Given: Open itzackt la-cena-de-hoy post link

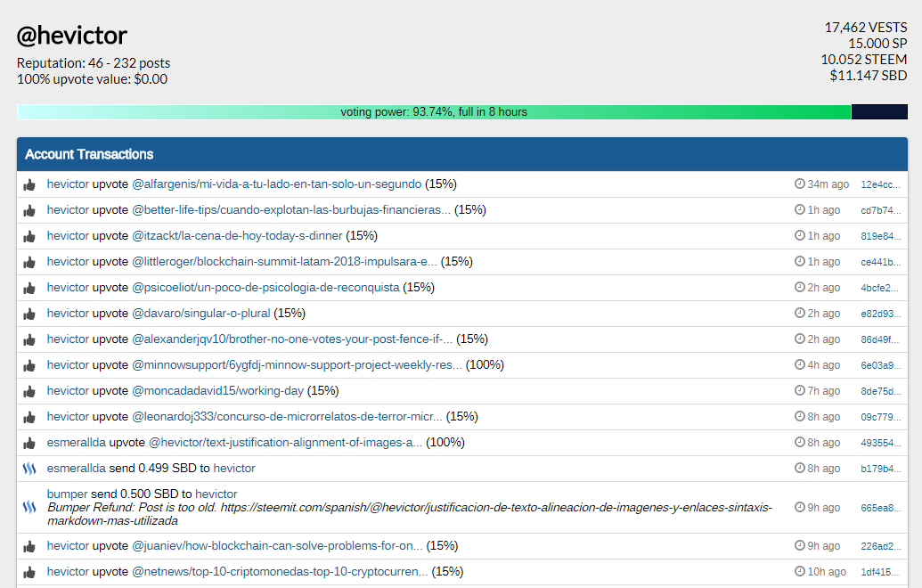Looking at the screenshot, I should 237,236.
